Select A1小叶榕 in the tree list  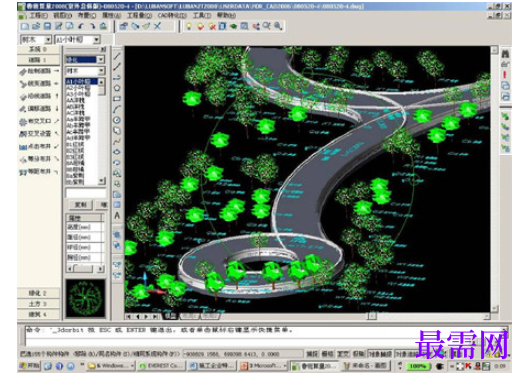(81, 82)
